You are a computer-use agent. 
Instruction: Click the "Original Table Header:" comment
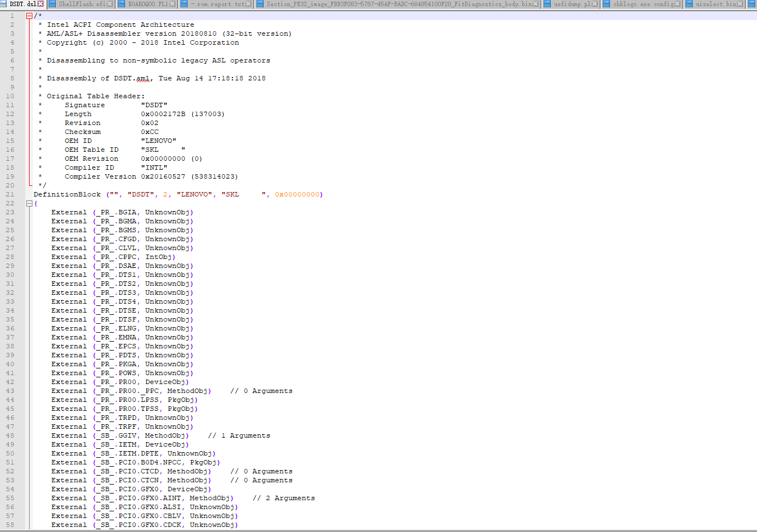[x=96, y=96]
